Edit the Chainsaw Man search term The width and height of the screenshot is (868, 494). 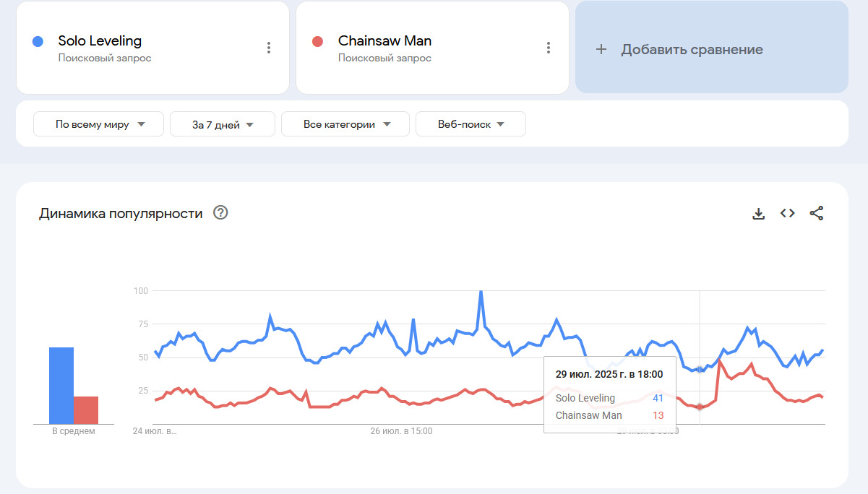[x=384, y=41]
